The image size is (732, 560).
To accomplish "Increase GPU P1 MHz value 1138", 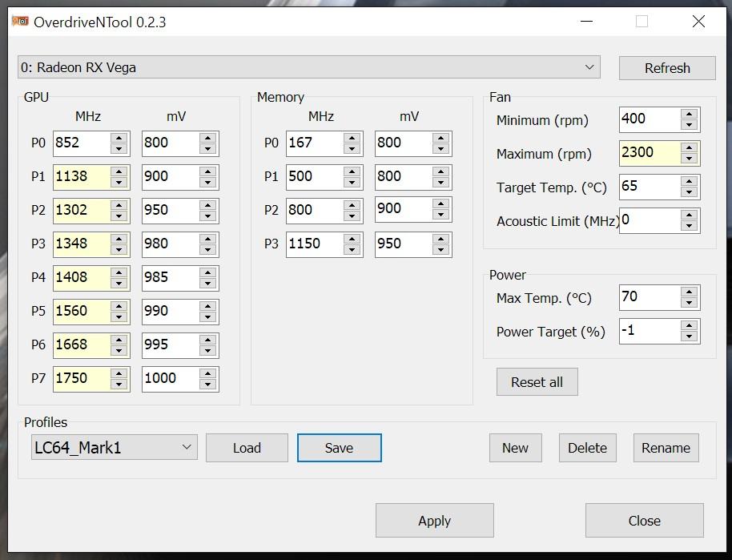I will click(119, 171).
